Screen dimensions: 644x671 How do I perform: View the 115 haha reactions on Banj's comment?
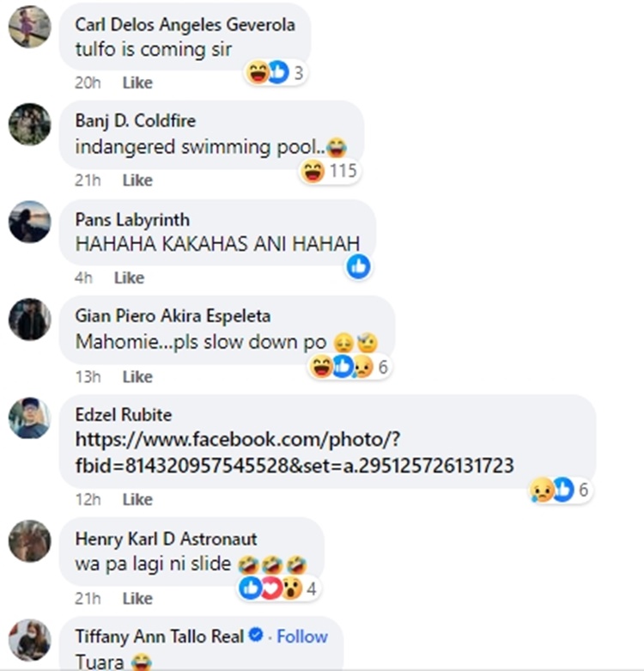pos(329,171)
